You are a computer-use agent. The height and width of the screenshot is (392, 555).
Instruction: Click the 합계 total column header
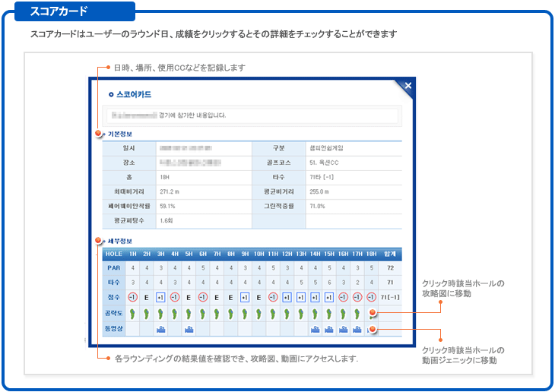pyautogui.click(x=390, y=254)
